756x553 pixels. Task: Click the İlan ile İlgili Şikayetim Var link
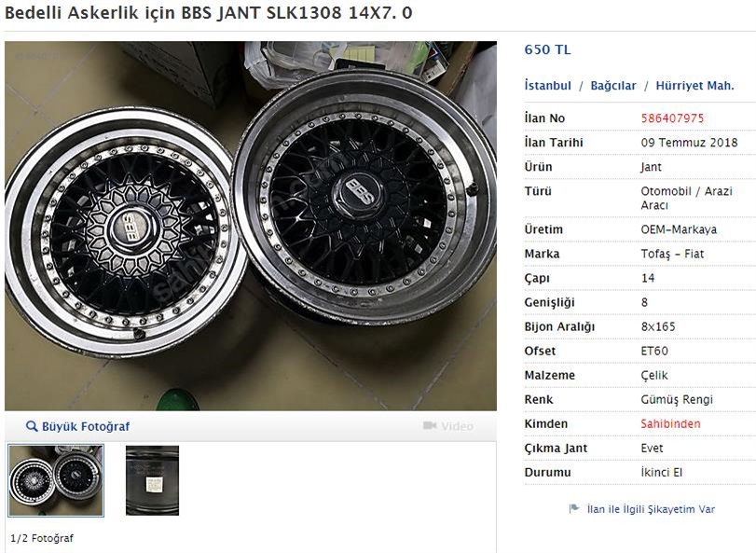point(651,509)
